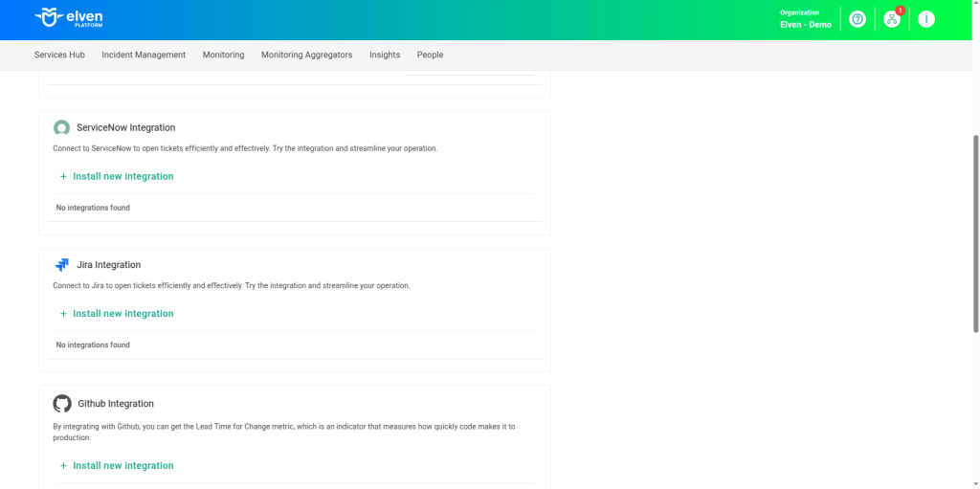
Task: Open the help question mark icon
Action: click(x=857, y=19)
